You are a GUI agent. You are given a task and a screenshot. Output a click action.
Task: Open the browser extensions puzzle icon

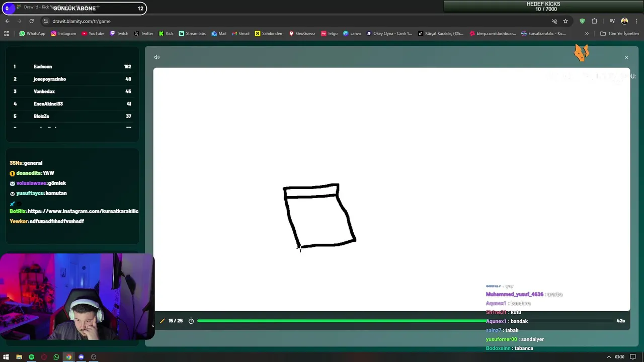click(x=595, y=21)
